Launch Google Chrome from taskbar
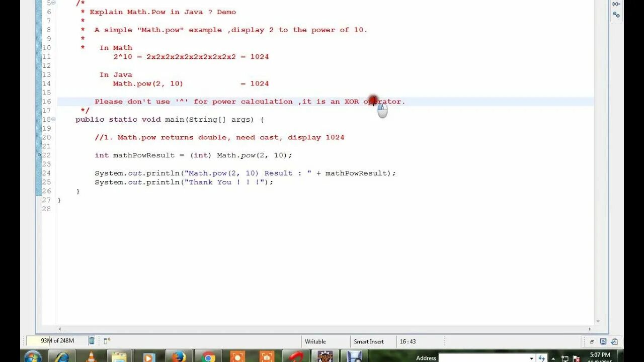This screenshot has width=644, height=362. pyautogui.click(x=208, y=356)
